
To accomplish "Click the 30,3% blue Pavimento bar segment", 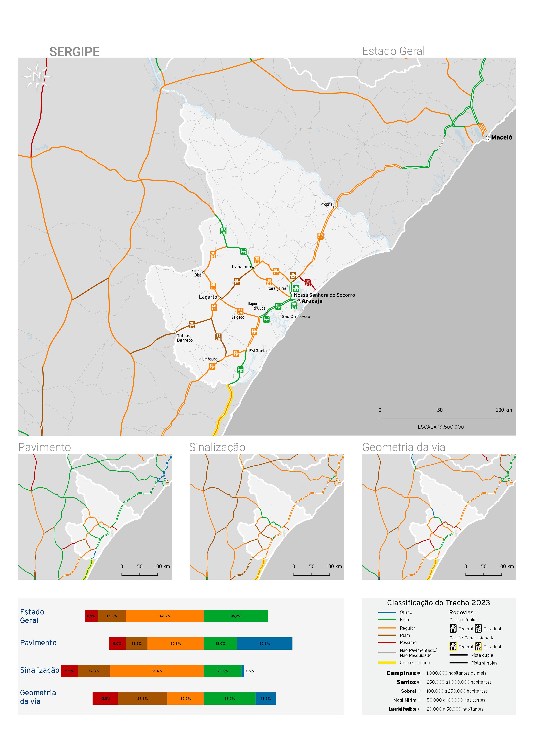I will [x=264, y=643].
